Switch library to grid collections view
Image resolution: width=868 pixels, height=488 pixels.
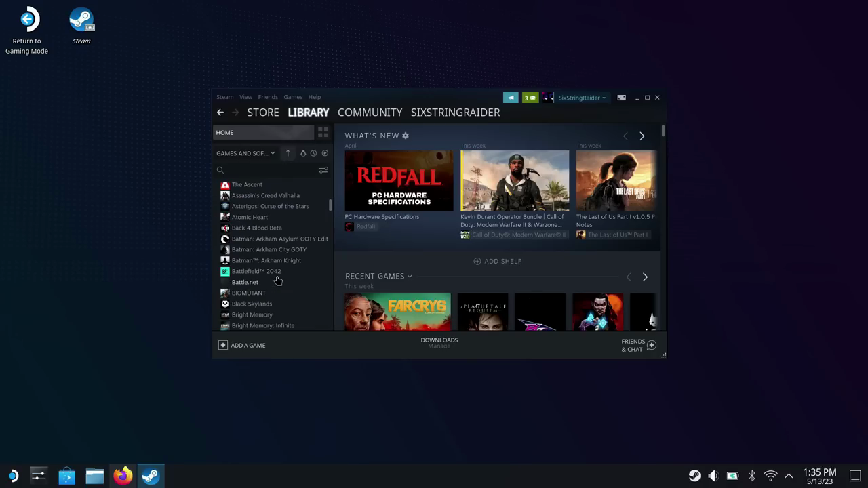323,132
